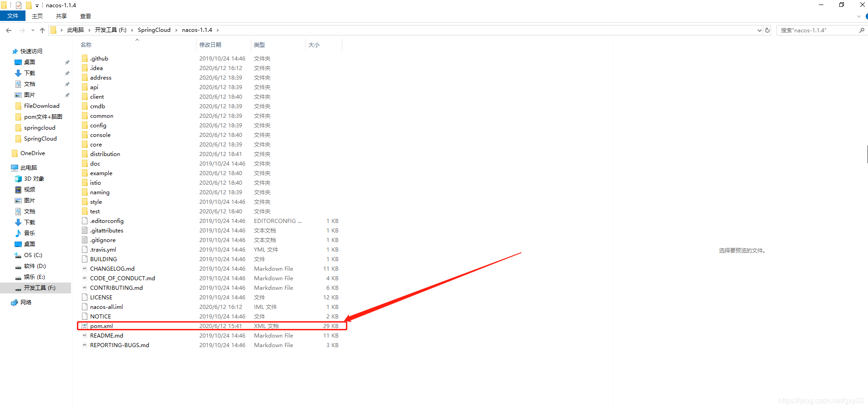Select OS (C:) drive

point(33,255)
